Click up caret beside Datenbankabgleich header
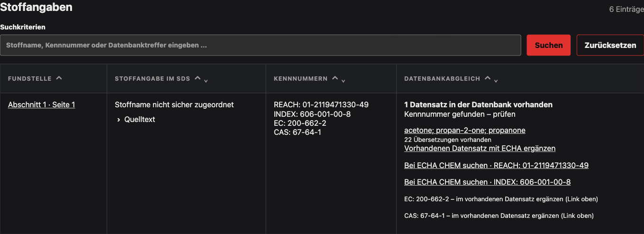The width and height of the screenshot is (644, 234). click(488, 78)
